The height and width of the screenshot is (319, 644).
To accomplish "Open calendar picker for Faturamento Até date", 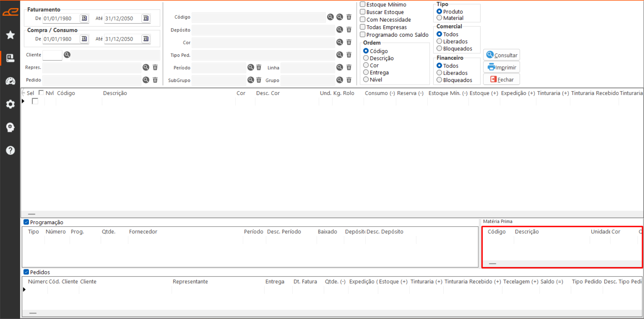I will 146,18.
